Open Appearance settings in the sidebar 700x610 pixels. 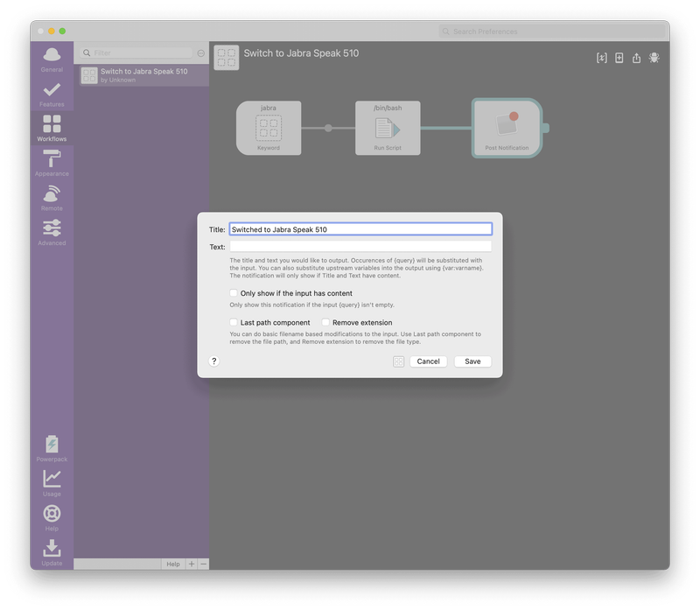pyautogui.click(x=52, y=163)
